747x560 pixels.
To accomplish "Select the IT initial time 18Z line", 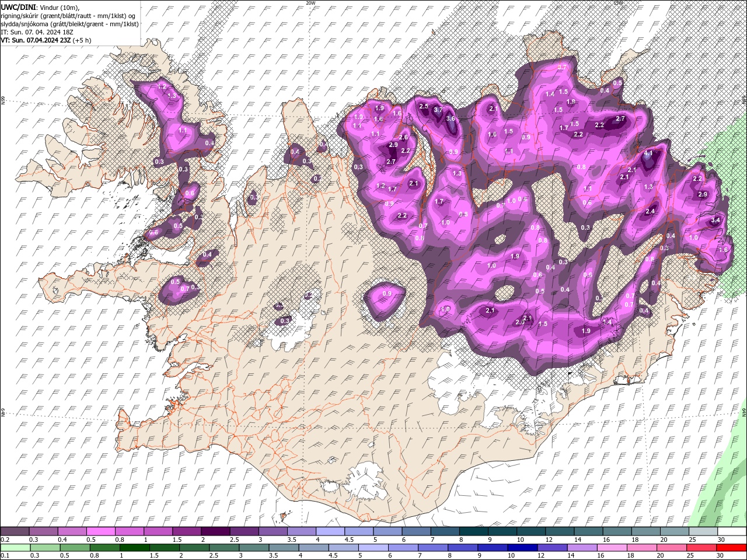I will pyautogui.click(x=36, y=32).
